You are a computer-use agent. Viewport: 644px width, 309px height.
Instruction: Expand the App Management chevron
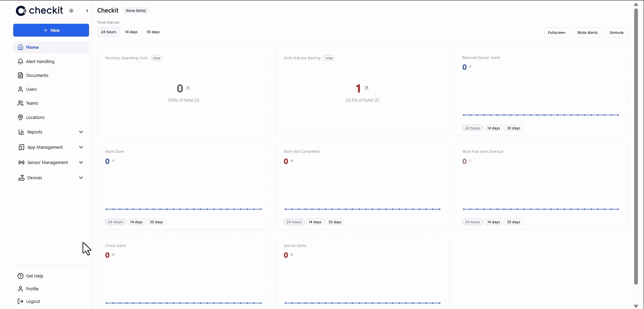81,147
